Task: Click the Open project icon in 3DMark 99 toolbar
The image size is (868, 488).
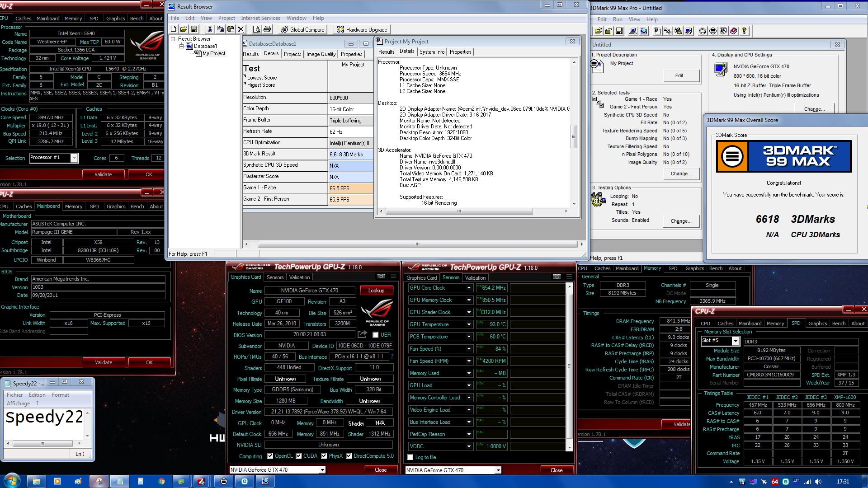Action: point(598,31)
